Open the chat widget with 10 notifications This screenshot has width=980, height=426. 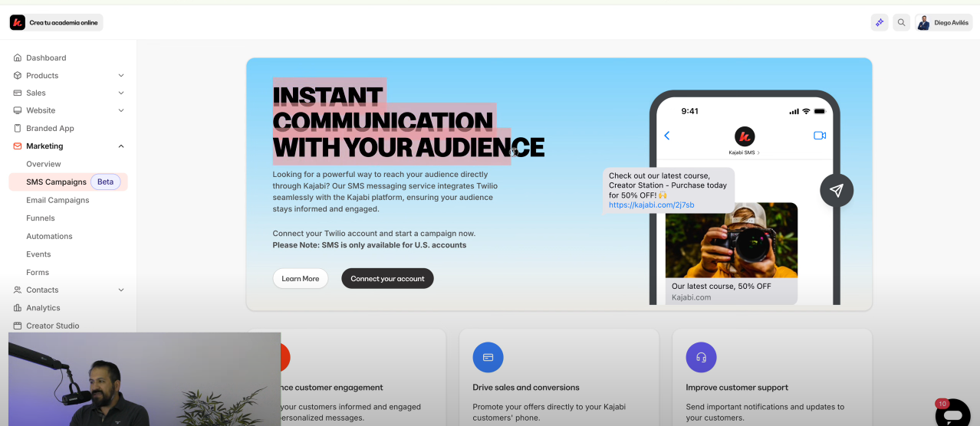952,414
